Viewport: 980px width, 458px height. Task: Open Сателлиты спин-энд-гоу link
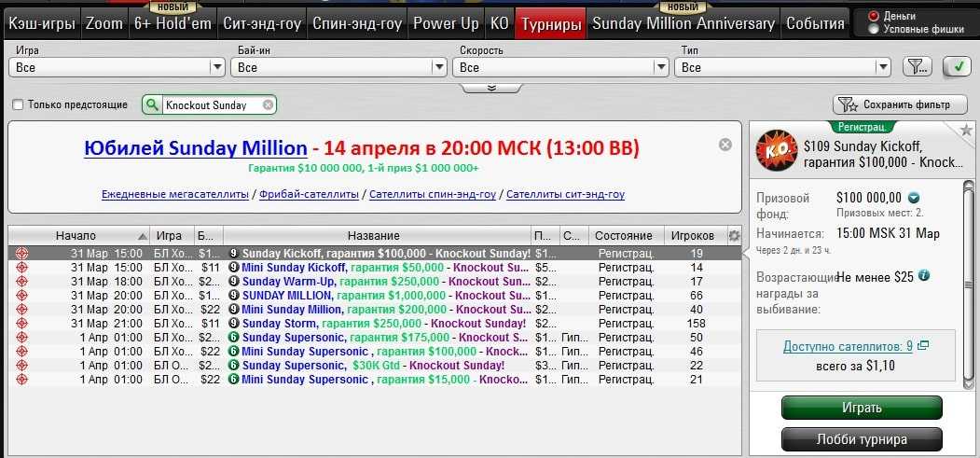(x=433, y=194)
